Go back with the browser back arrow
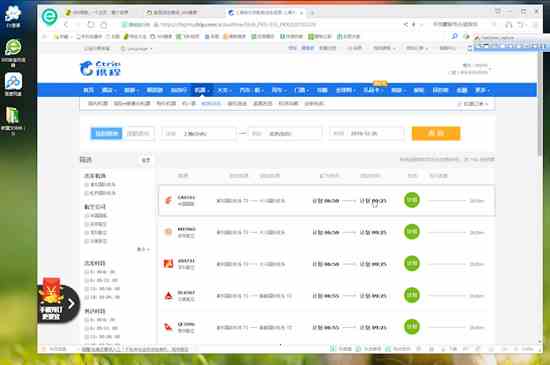Viewport: 550px width, 365px height. [x=66, y=25]
